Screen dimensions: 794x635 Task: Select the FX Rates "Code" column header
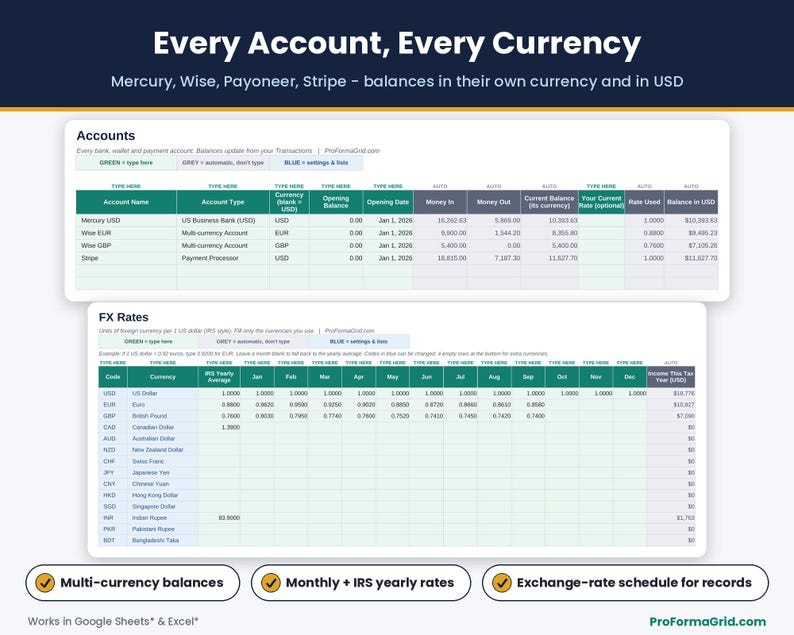pyautogui.click(x=113, y=377)
